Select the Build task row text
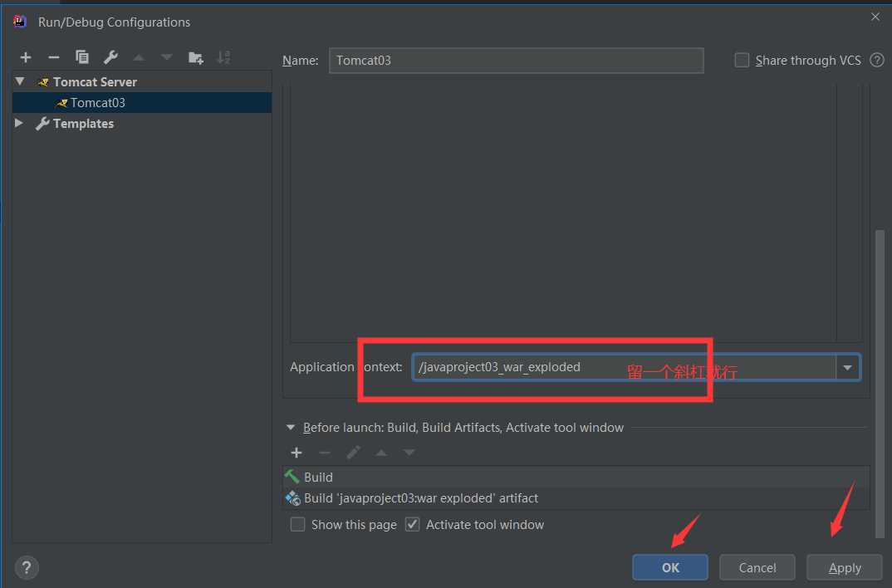The height and width of the screenshot is (588, 892). click(x=318, y=477)
